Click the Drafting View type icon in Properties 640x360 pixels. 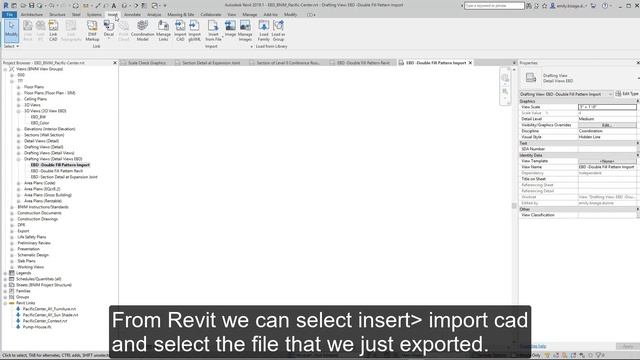(531, 78)
